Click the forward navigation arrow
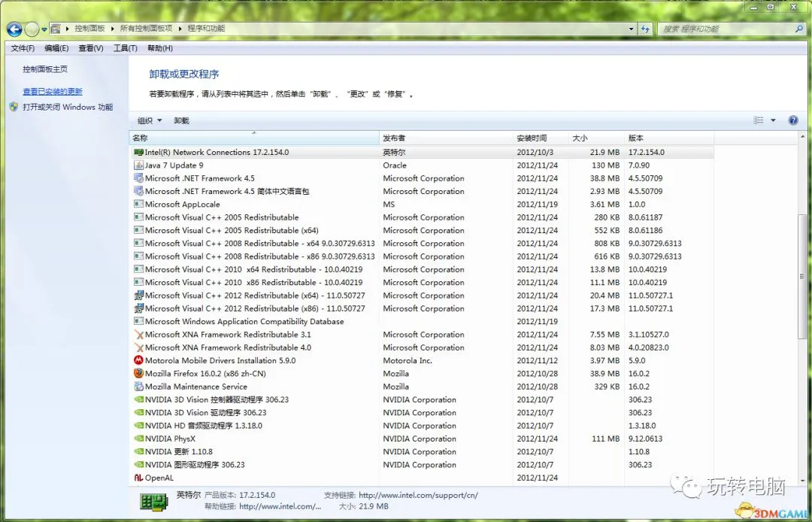 [x=32, y=29]
